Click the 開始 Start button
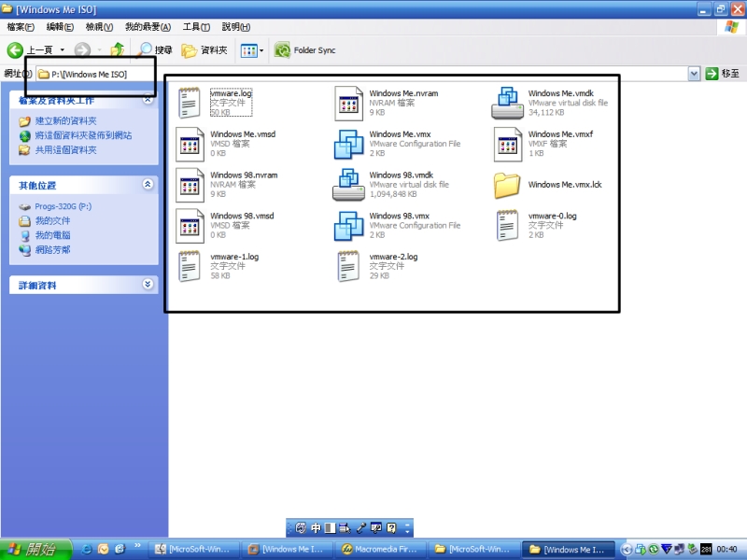747x560 pixels. (35, 549)
